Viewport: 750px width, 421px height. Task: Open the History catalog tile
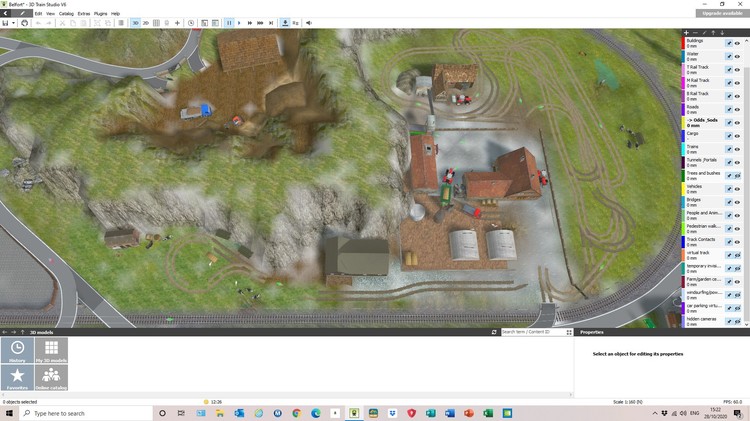click(x=18, y=350)
